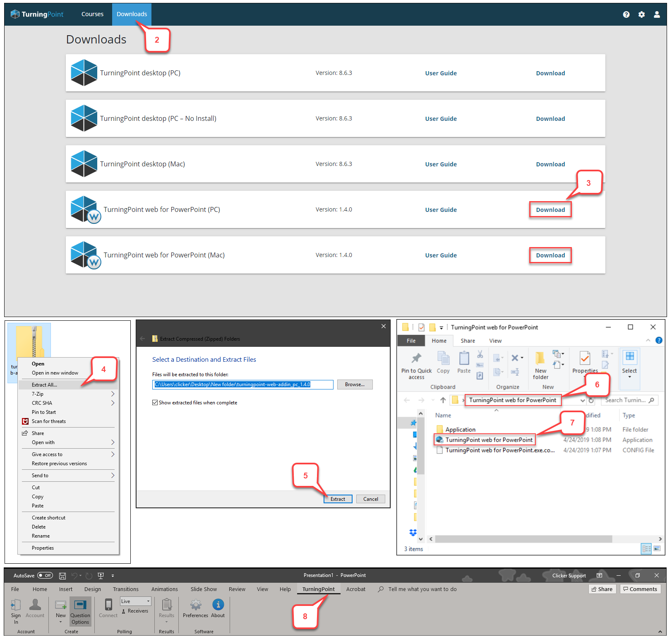
Task: Open address bar history dropdown in Explorer
Action: point(582,400)
